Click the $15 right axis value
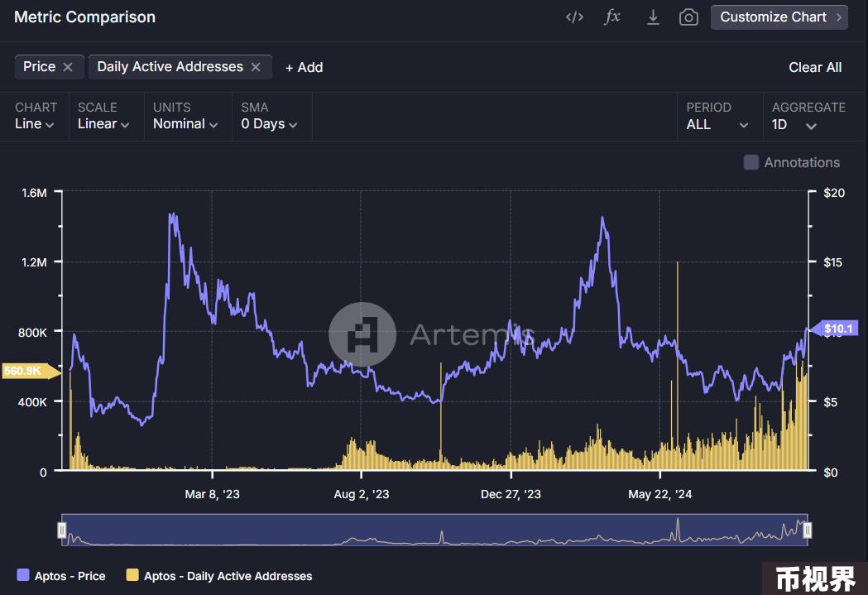This screenshot has height=595, width=868. [833, 262]
